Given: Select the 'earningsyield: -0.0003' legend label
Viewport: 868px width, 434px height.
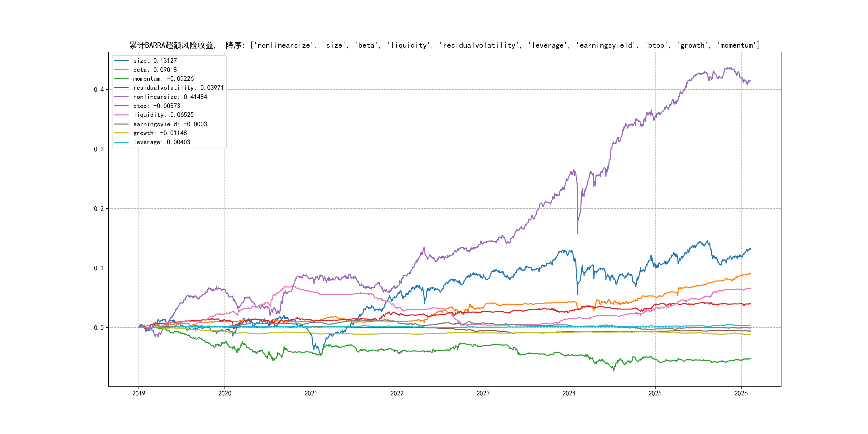Looking at the screenshot, I should pyautogui.click(x=170, y=124).
